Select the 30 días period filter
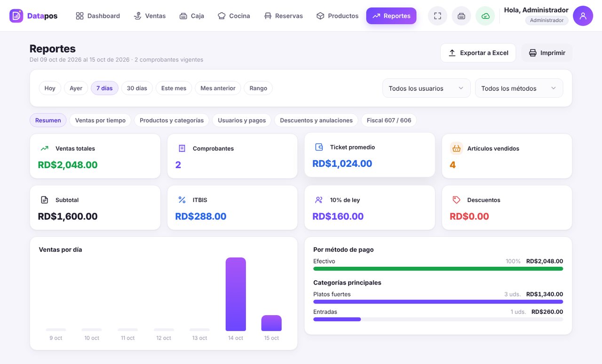This screenshot has width=602, height=364. point(137,88)
